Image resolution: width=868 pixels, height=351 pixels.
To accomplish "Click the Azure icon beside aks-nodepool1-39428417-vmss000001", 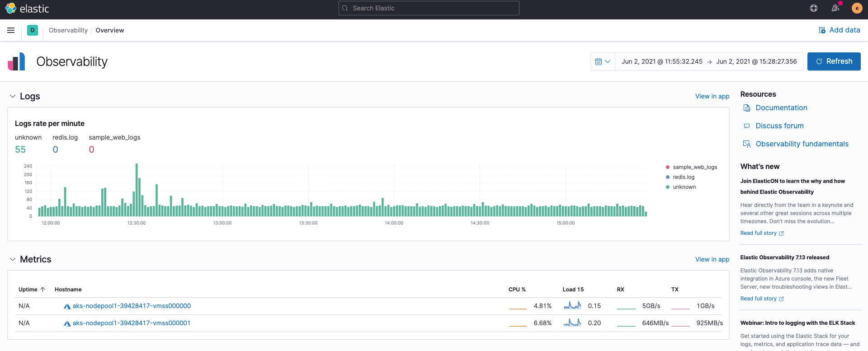I will 67,323.
